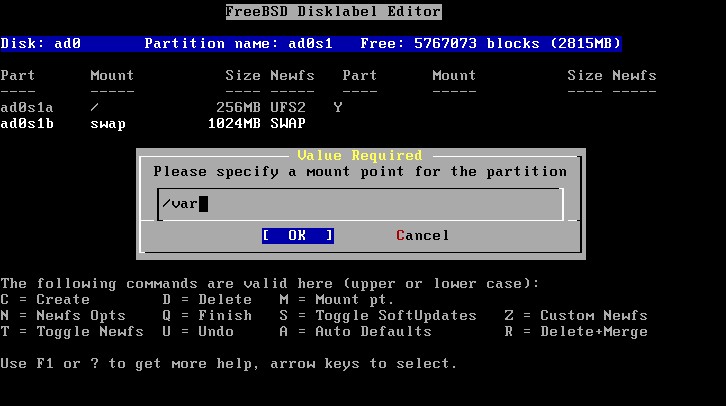Select the ad0s1a partition row
The image size is (726, 406).
171,107
